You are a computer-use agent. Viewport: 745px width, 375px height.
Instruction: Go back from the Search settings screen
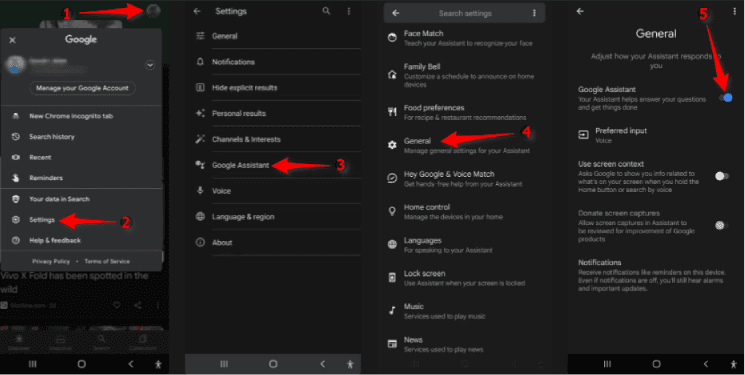click(395, 13)
